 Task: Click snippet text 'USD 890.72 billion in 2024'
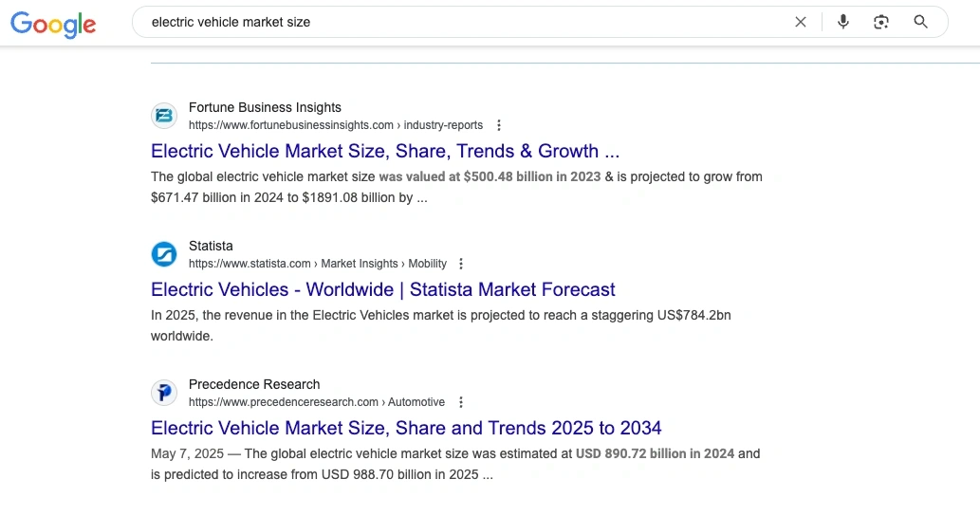(655, 454)
